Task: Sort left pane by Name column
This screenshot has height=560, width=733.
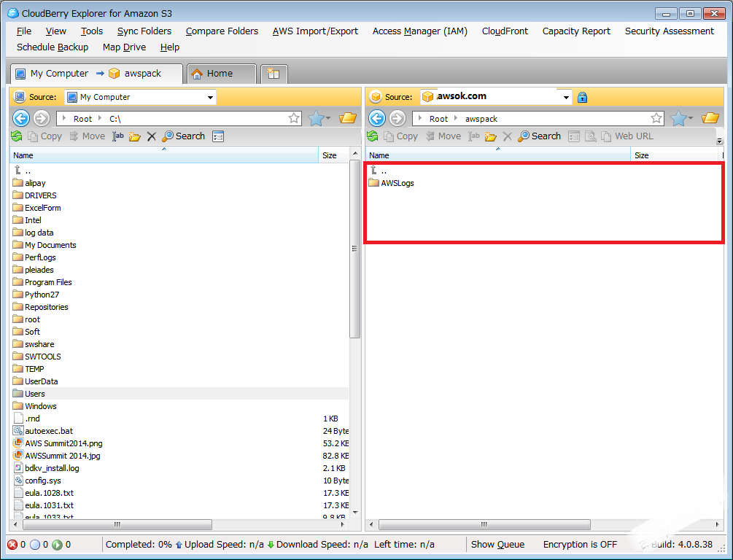Action: pos(164,155)
